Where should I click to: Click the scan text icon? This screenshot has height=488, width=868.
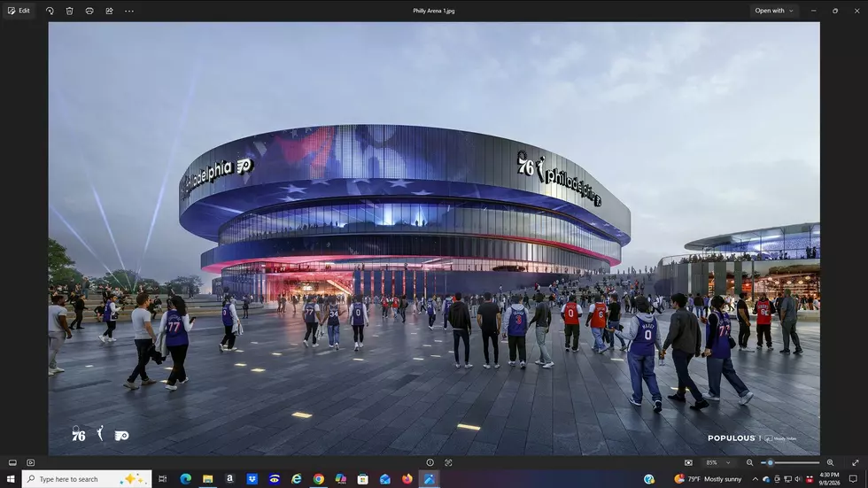pyautogui.click(x=448, y=462)
